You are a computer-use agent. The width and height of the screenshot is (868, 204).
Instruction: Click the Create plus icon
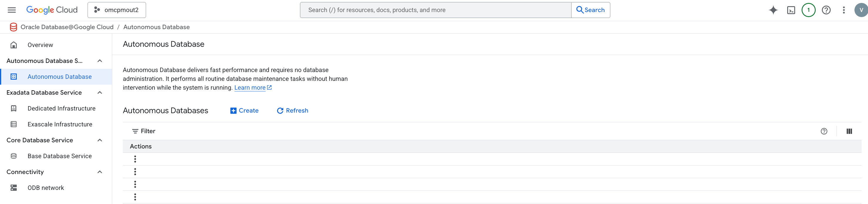tap(233, 111)
